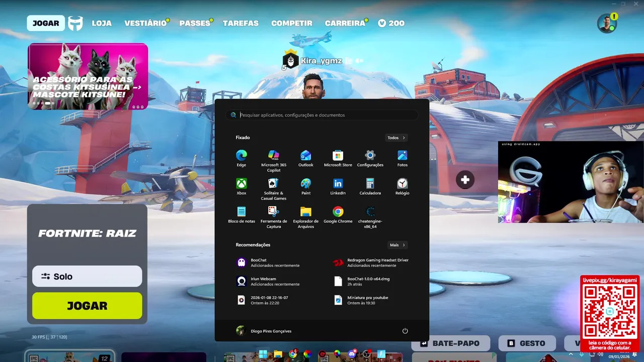Open the LOJA tab

102,23
